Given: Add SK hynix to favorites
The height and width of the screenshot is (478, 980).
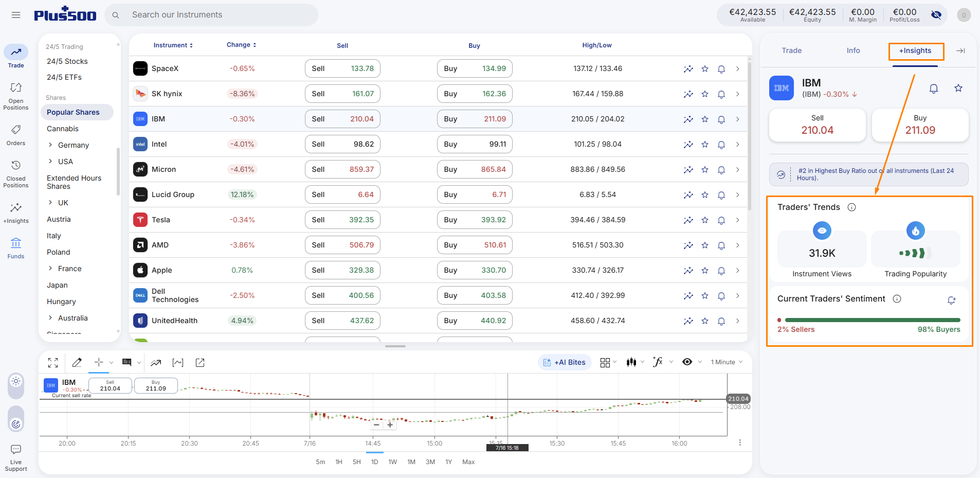Looking at the screenshot, I should click(705, 94).
